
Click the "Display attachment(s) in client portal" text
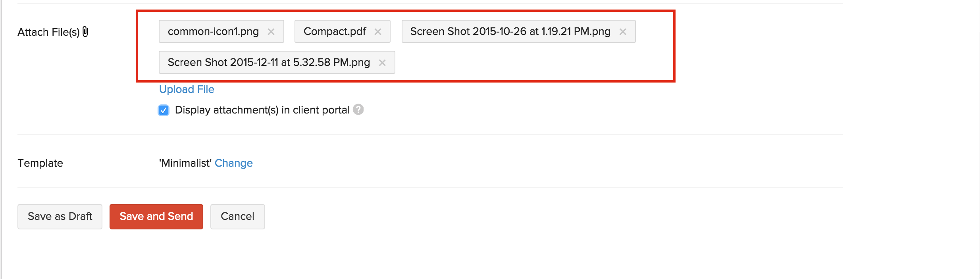coord(262,110)
